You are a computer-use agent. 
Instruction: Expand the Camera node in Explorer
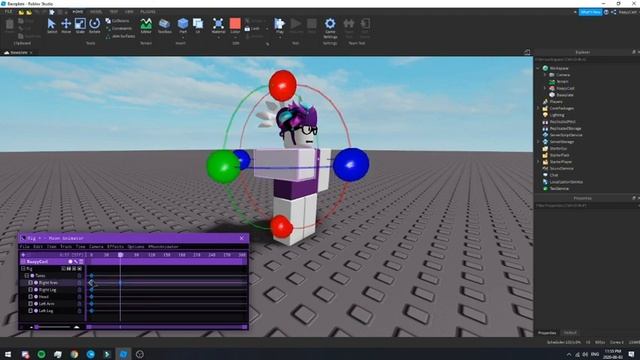pyautogui.click(x=544, y=75)
